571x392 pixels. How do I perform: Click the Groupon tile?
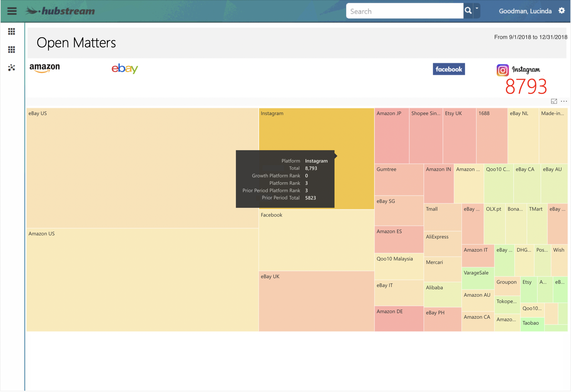[x=507, y=286]
